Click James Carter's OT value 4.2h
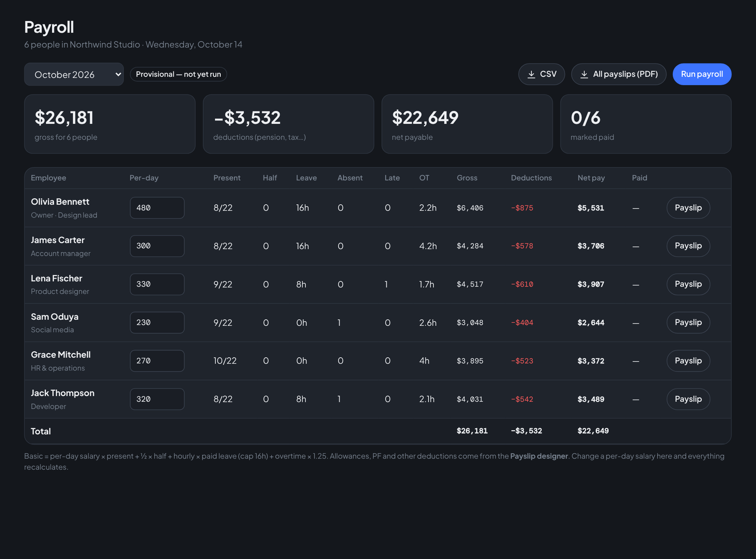 click(428, 246)
